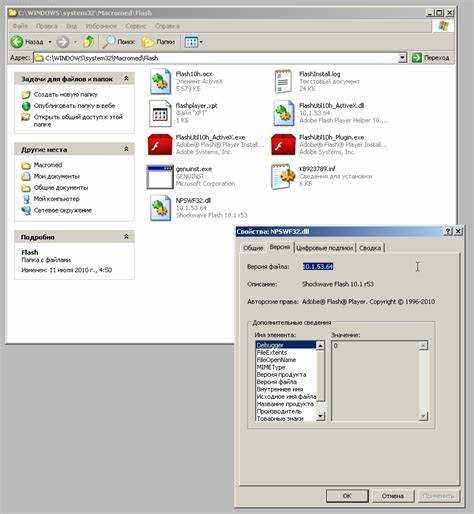
Task: Select the KB923789.inf file icon
Action: [x=284, y=176]
